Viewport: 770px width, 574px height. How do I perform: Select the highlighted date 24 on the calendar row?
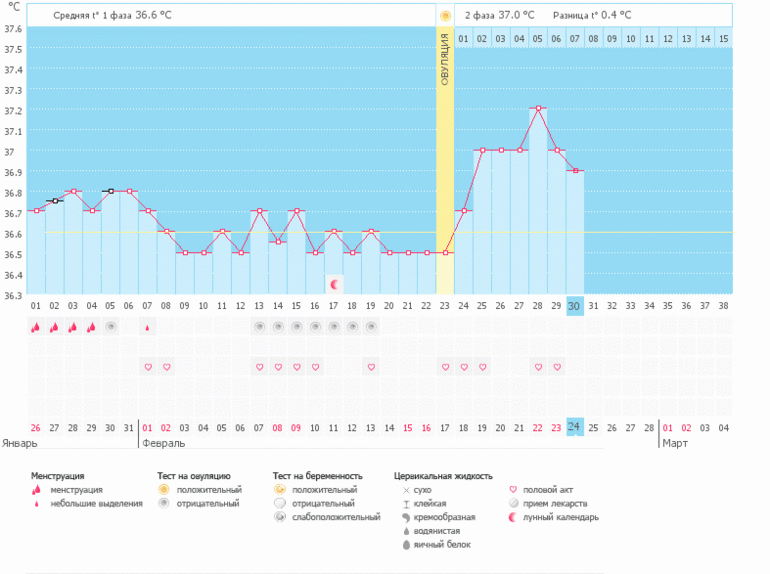tap(575, 427)
